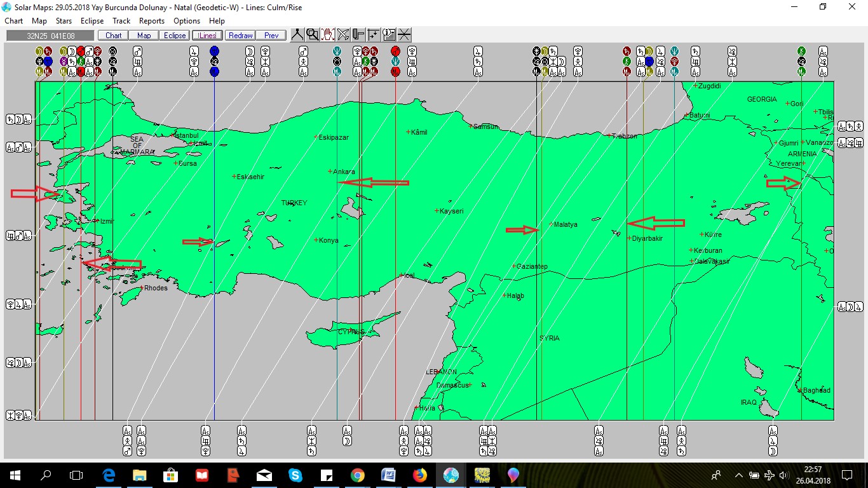Image resolution: width=868 pixels, height=488 pixels.
Task: Open the Stars menu
Action: (x=64, y=21)
